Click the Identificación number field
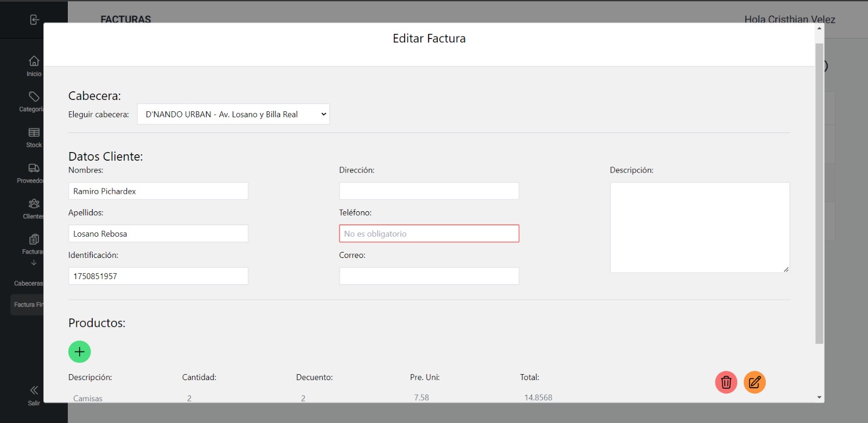The height and width of the screenshot is (423, 868). point(158,276)
